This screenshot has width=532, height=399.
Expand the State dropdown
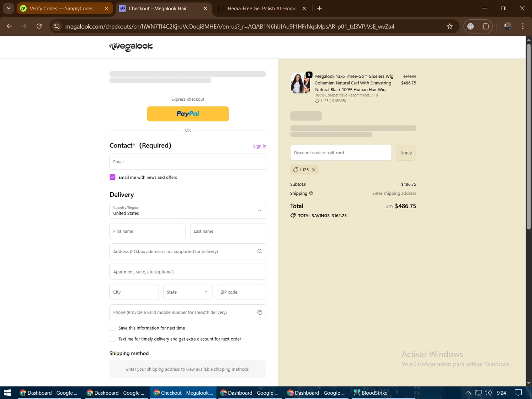coord(188,292)
